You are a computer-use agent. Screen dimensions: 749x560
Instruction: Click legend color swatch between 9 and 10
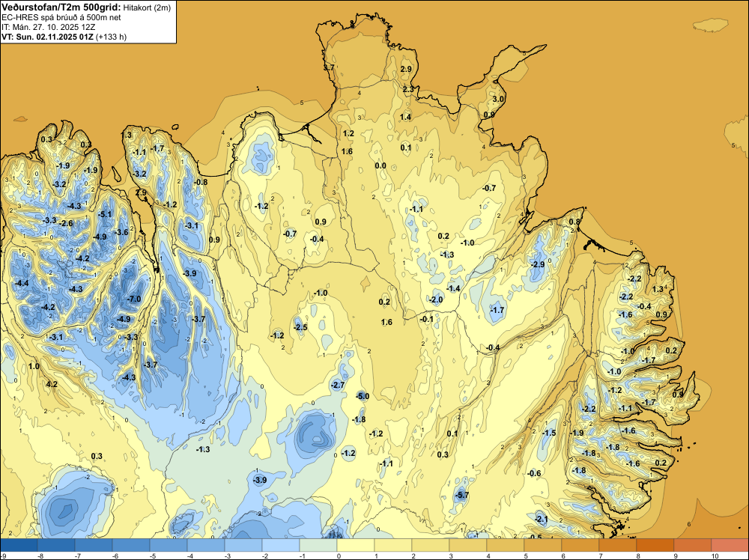[x=693, y=545]
